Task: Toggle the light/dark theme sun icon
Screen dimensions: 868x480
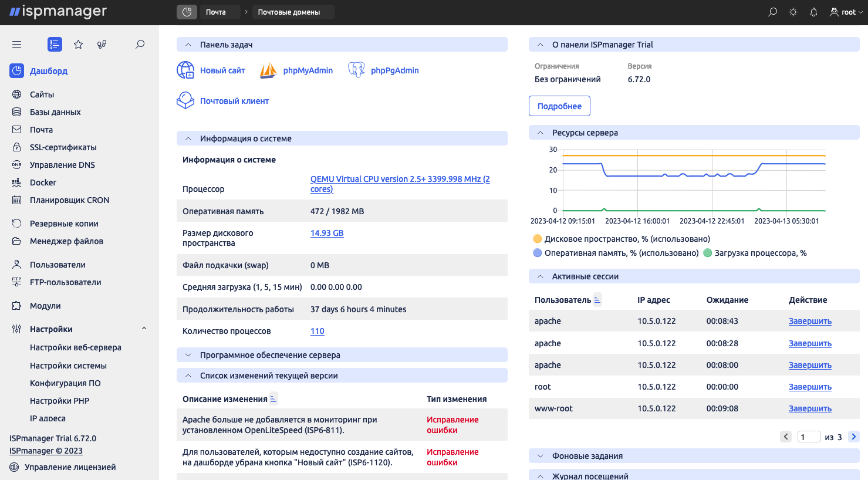Action: [793, 12]
